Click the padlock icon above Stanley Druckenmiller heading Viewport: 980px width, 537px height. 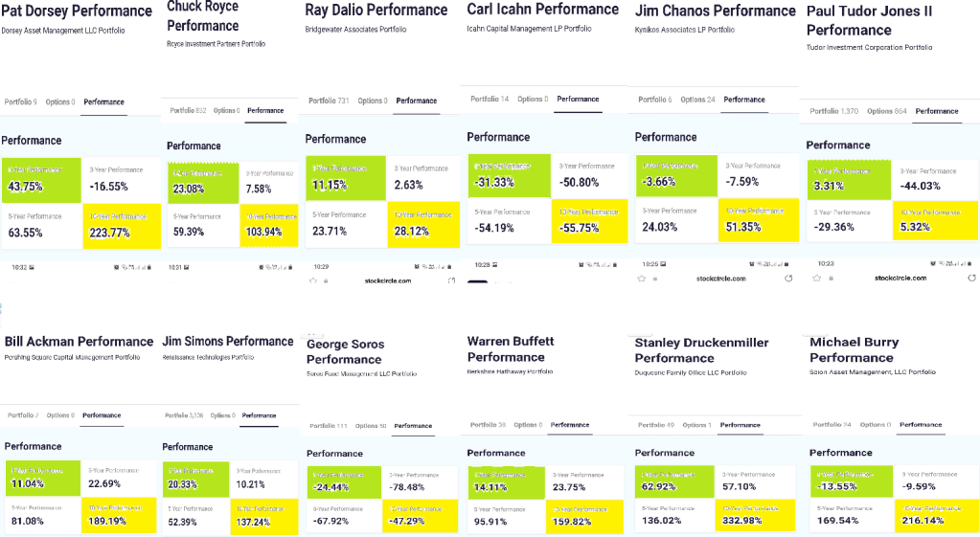point(657,278)
